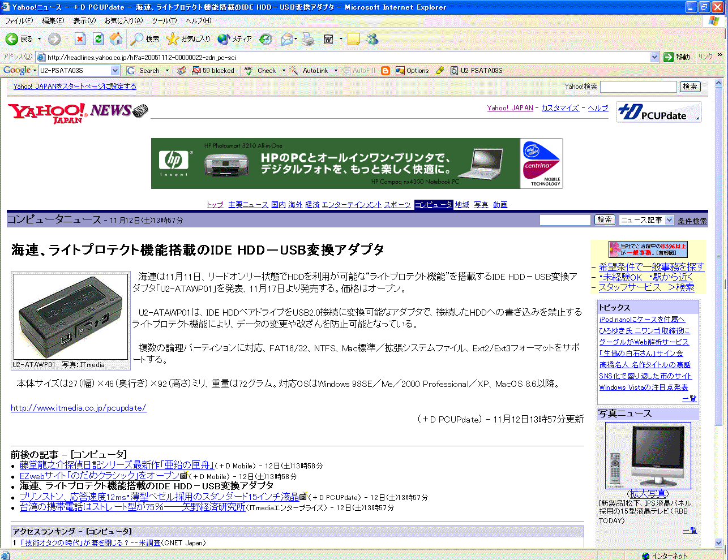Open the History icon on the toolbar
Image resolution: width=728 pixels, height=560 pixels.
click(x=265, y=39)
